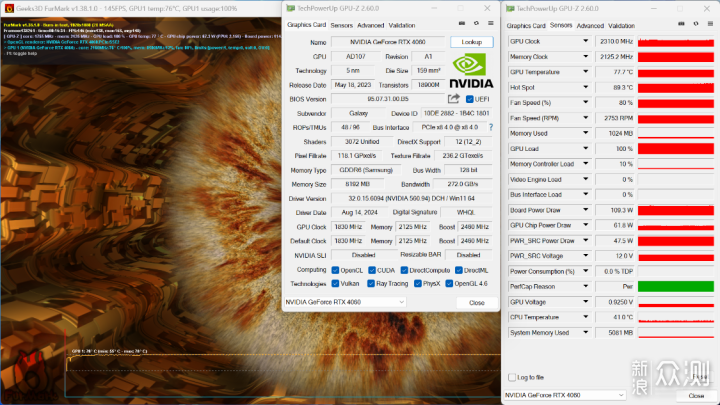Toggle the Vulkan checkbox
The image size is (720, 405).
335,283
